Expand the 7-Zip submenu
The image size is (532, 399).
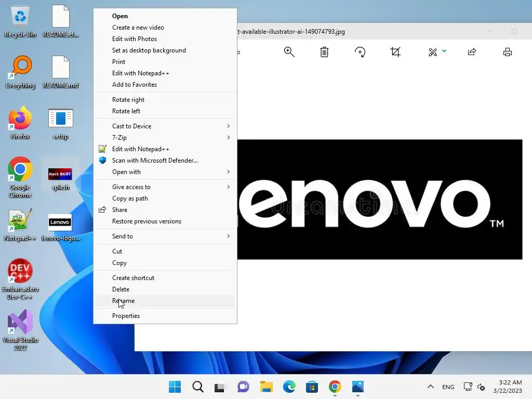(165, 137)
